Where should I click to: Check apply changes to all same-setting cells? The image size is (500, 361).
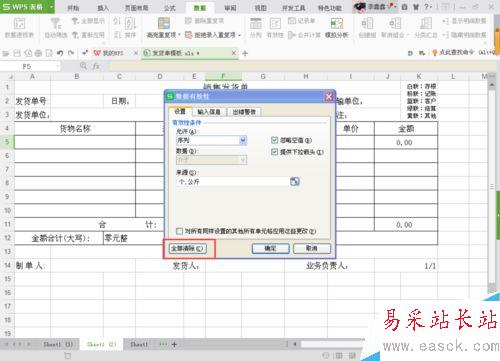click(179, 231)
